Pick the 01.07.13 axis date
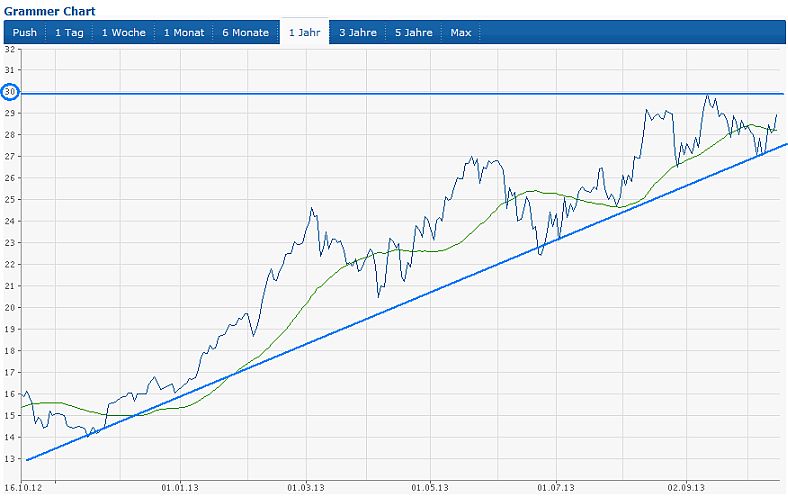This screenshot has width=788, height=497. click(555, 488)
